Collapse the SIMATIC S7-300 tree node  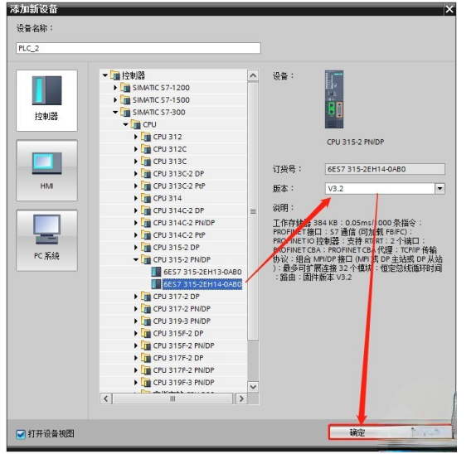(x=115, y=112)
